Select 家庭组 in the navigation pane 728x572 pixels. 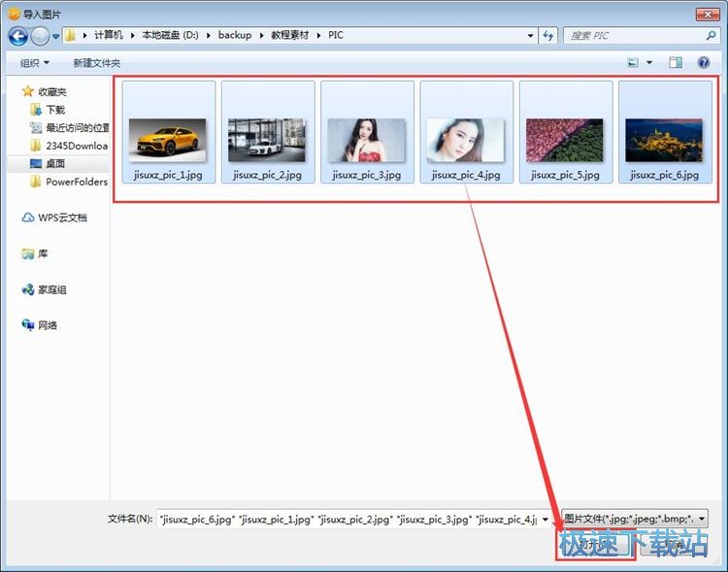click(52, 289)
